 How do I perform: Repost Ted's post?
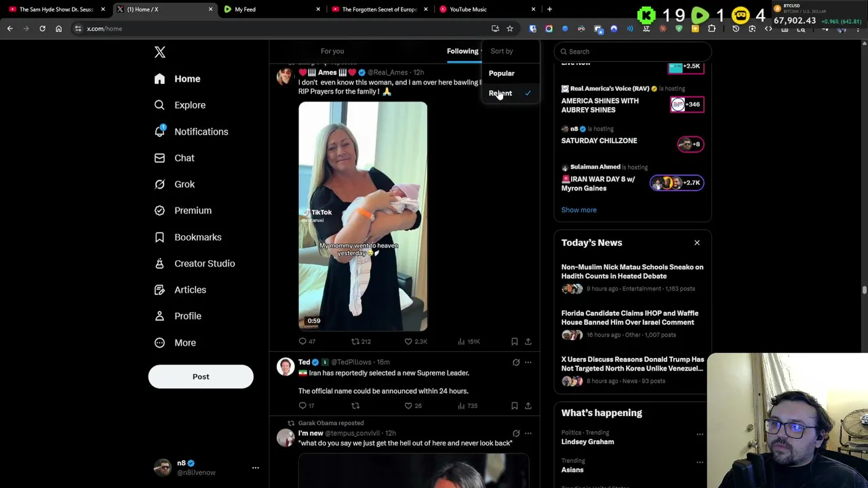pyautogui.click(x=355, y=406)
